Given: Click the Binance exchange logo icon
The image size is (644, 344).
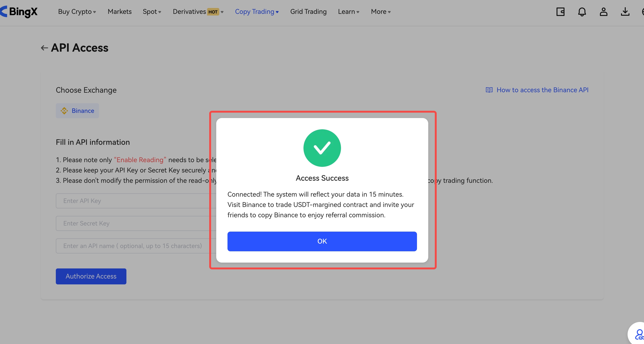Looking at the screenshot, I should click(64, 111).
